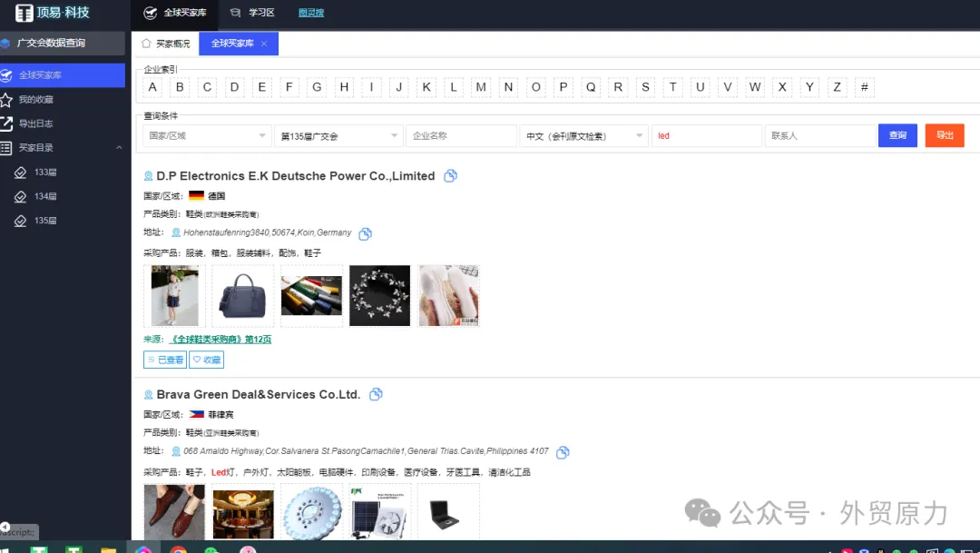Filter companies by index letter Z

(x=837, y=87)
